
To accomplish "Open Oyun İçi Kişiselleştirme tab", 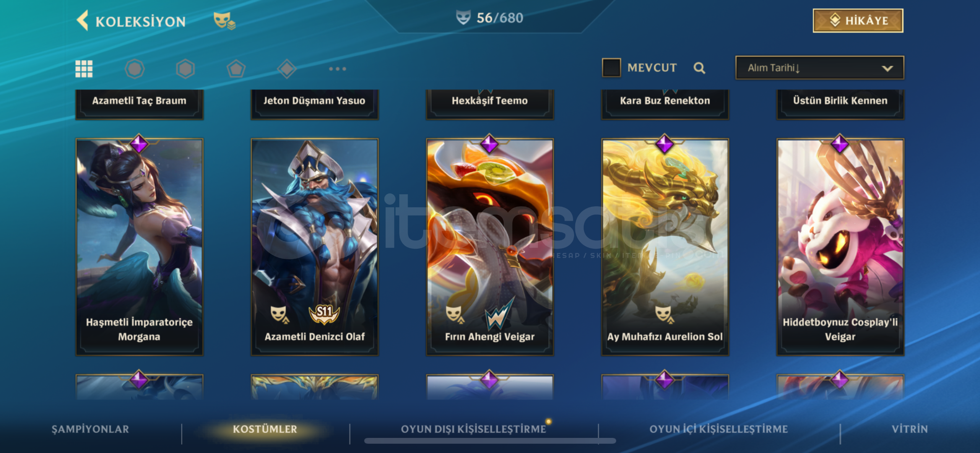I will tap(718, 429).
